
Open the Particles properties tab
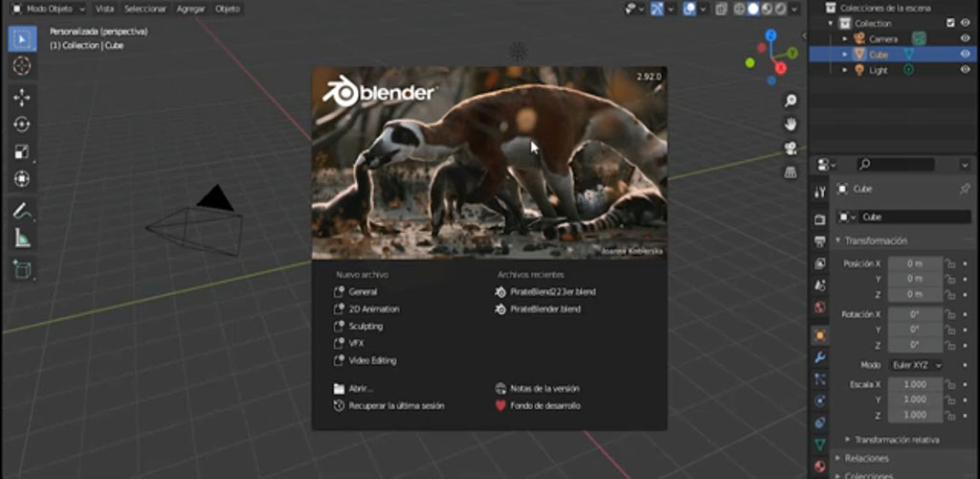pos(820,379)
